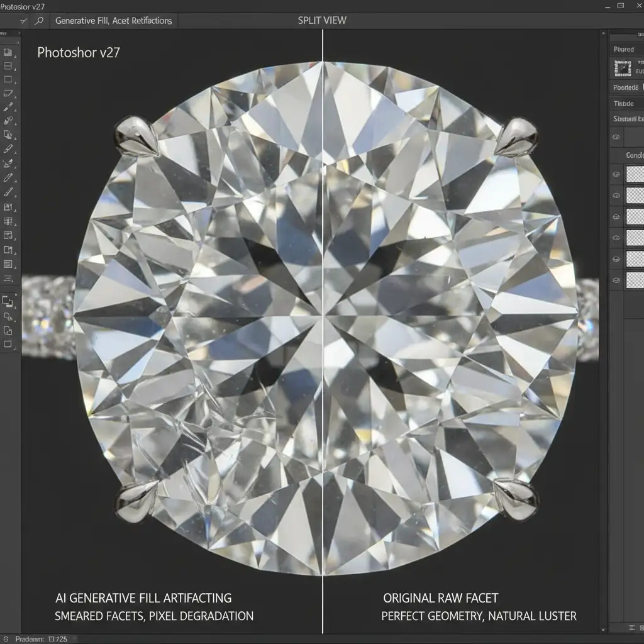The image size is (644, 644).
Task: Open the Generative Fill tab
Action: pos(113,21)
